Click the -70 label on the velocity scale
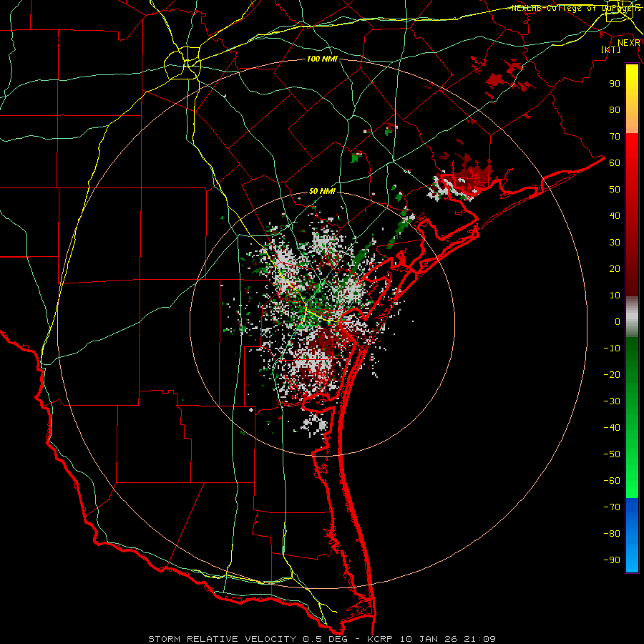This screenshot has width=644, height=644. point(612,507)
